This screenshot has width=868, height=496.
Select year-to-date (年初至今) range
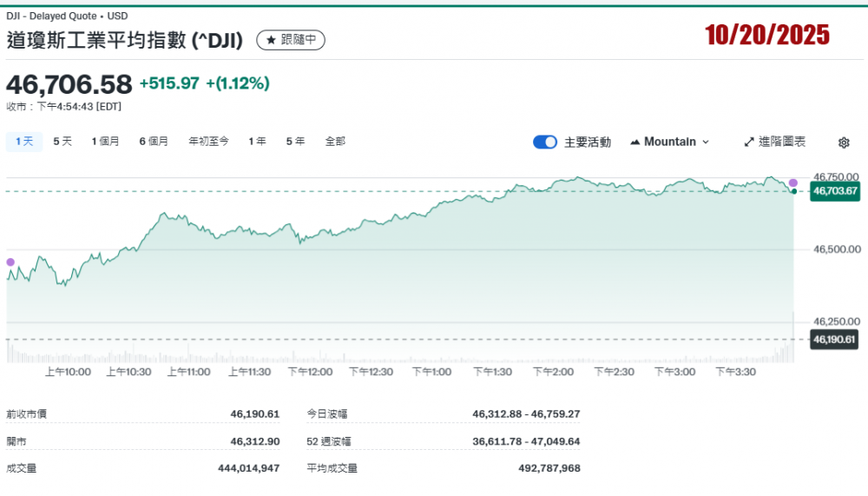(208, 141)
